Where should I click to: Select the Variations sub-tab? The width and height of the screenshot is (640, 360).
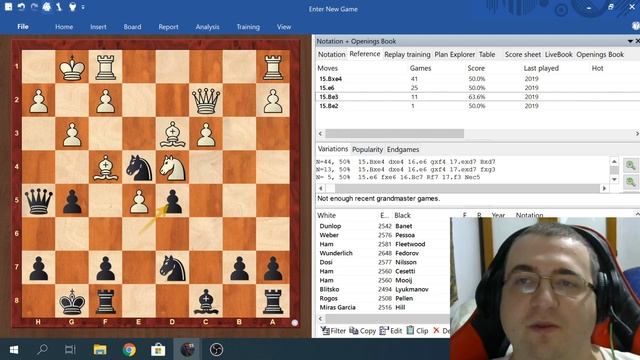333,149
